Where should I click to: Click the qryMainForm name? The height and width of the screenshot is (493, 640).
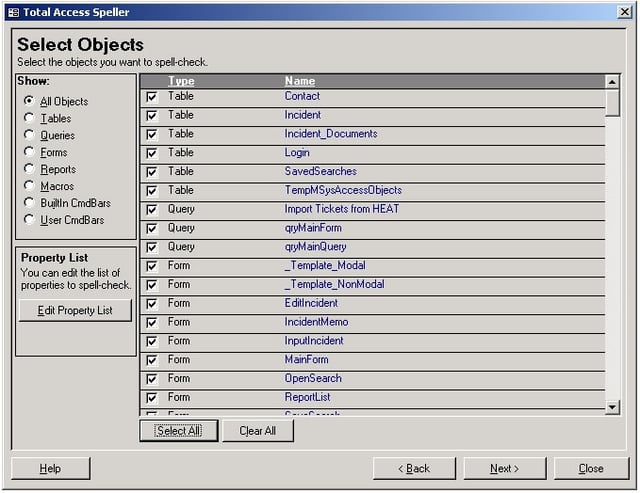pos(313,228)
